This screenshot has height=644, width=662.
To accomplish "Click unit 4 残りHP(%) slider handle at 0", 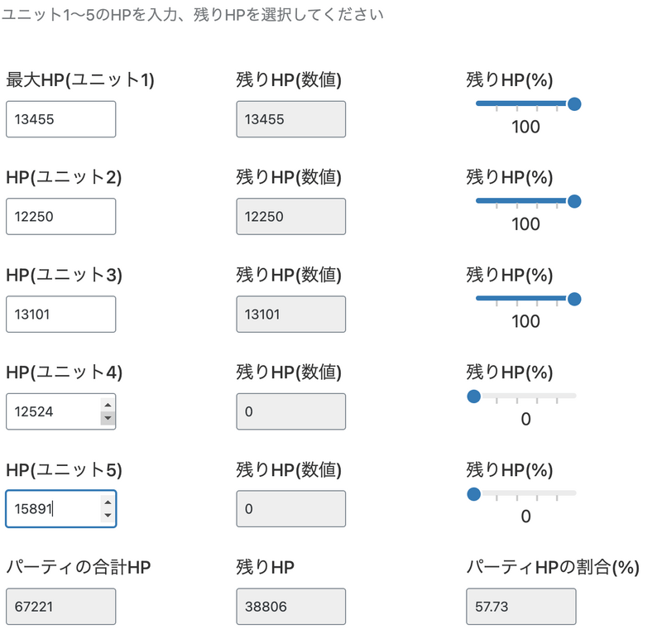I will point(474,396).
